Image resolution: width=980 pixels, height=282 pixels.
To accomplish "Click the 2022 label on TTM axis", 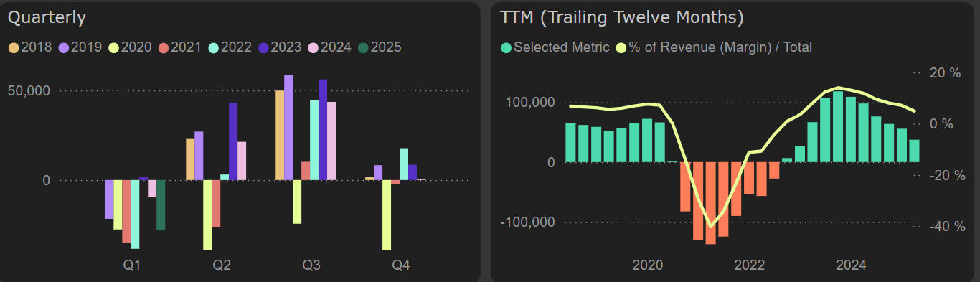I will coord(750,265).
